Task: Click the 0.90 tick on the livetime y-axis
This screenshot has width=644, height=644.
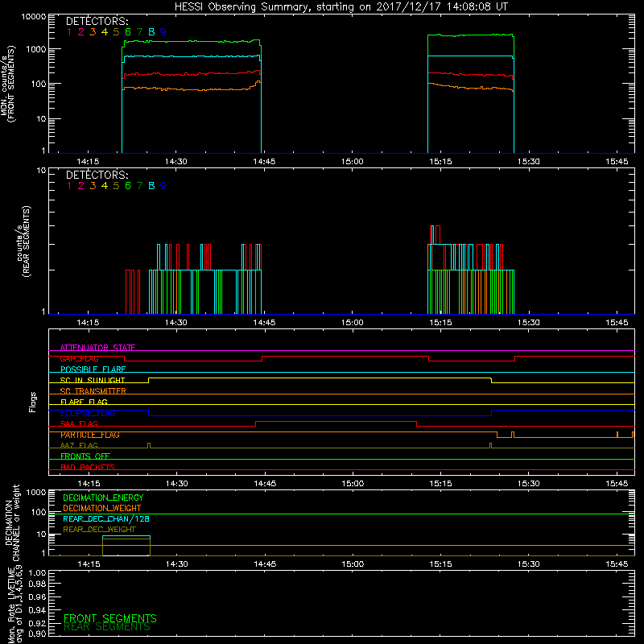Action: pyautogui.click(x=37, y=634)
